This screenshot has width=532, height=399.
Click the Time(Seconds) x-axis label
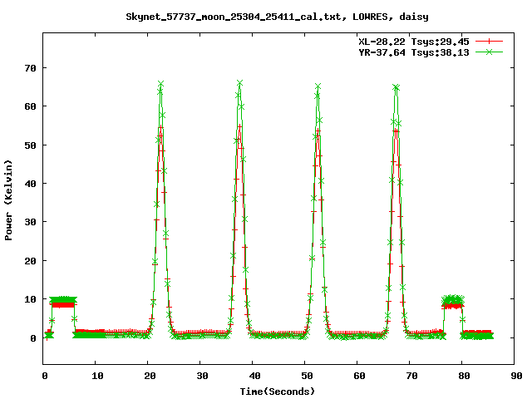pos(279,391)
